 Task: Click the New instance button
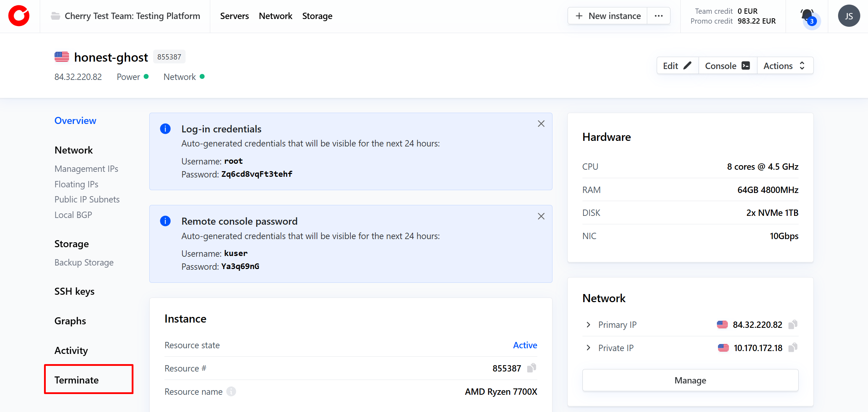[608, 16]
